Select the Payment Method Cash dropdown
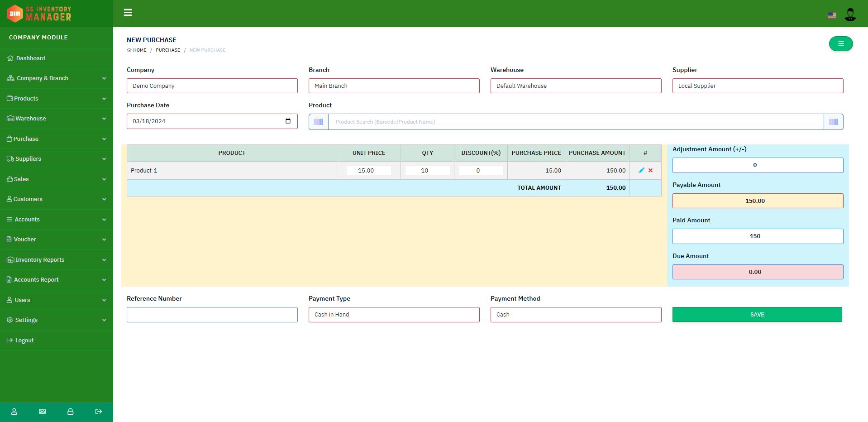This screenshot has width=868, height=422. [x=575, y=315]
